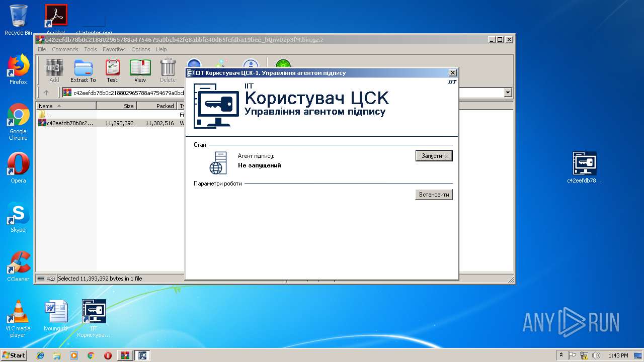
Task: Click the signing agent server icon
Action: tap(218, 163)
